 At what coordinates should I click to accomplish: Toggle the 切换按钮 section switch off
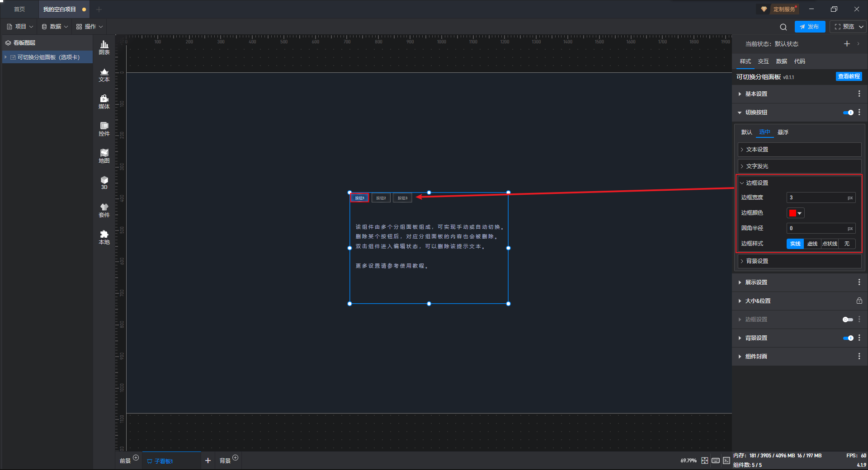point(848,113)
